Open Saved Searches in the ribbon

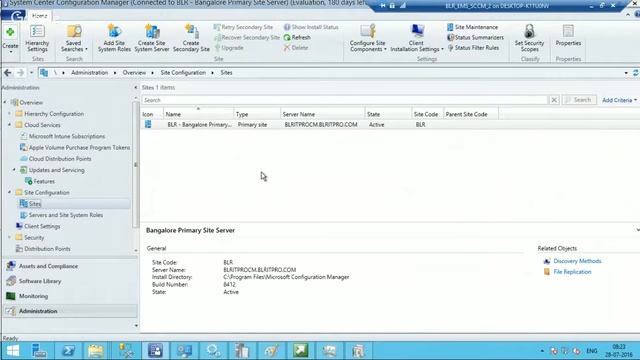click(x=74, y=38)
